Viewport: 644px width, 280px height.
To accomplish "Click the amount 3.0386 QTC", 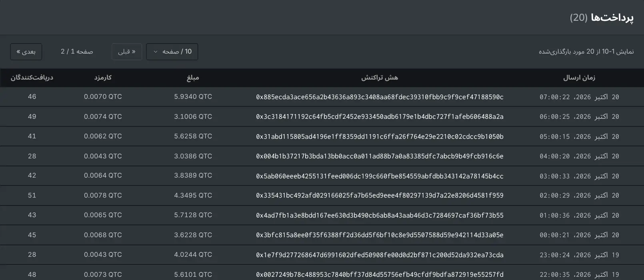I will [193, 156].
